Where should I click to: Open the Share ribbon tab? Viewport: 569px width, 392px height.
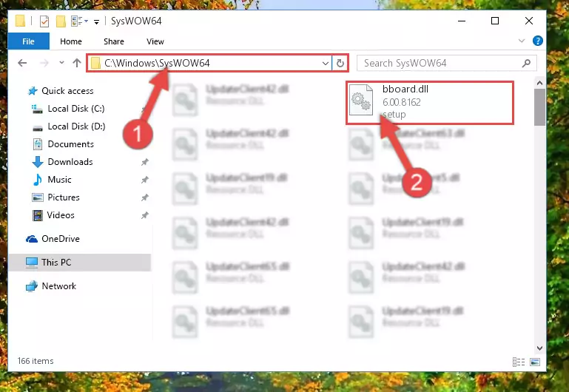tap(114, 41)
